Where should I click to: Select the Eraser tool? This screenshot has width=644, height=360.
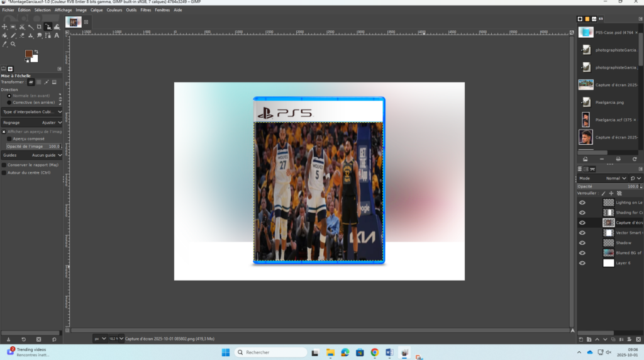tap(21, 35)
